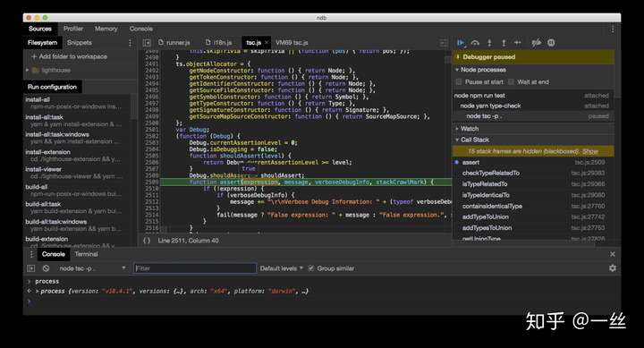Click Add folder to workspace
This screenshot has width=644, height=348.
point(69,56)
